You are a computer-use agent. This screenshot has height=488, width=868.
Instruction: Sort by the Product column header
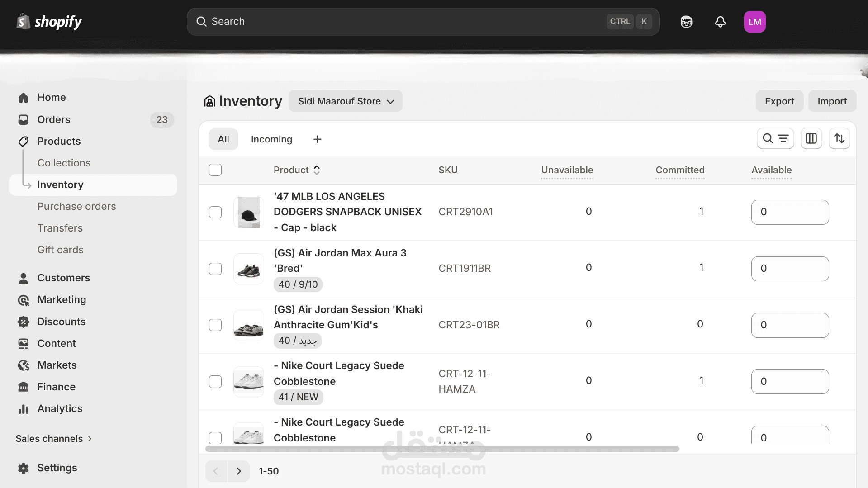(296, 170)
